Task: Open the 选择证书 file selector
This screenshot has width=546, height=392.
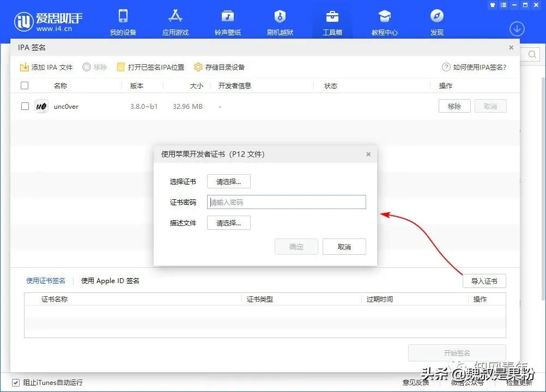Action: pos(228,181)
